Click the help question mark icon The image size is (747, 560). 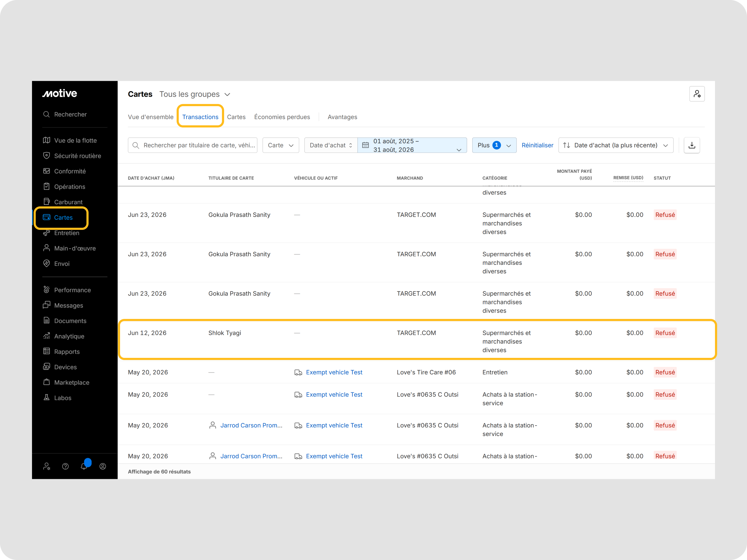tap(66, 466)
